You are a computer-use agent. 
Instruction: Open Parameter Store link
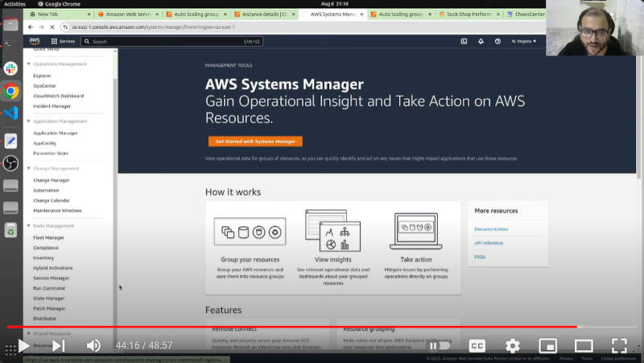(x=51, y=153)
